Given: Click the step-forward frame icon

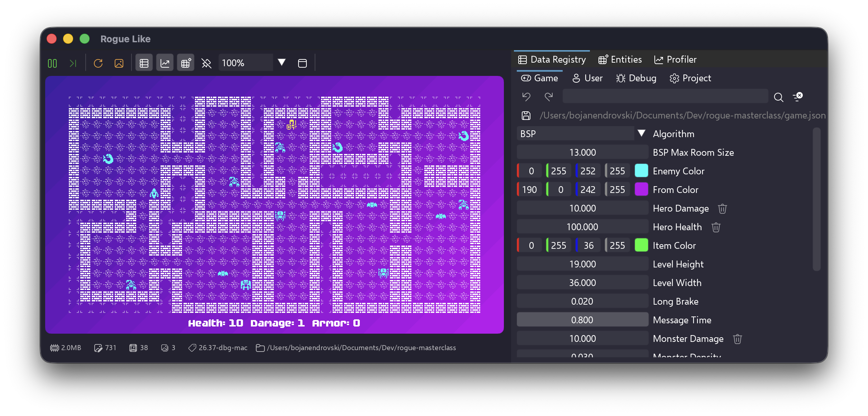Looking at the screenshot, I should [x=73, y=63].
